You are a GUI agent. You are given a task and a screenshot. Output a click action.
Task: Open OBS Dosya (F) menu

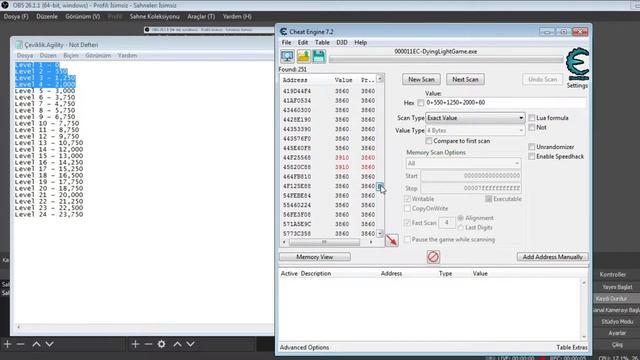(x=16, y=17)
